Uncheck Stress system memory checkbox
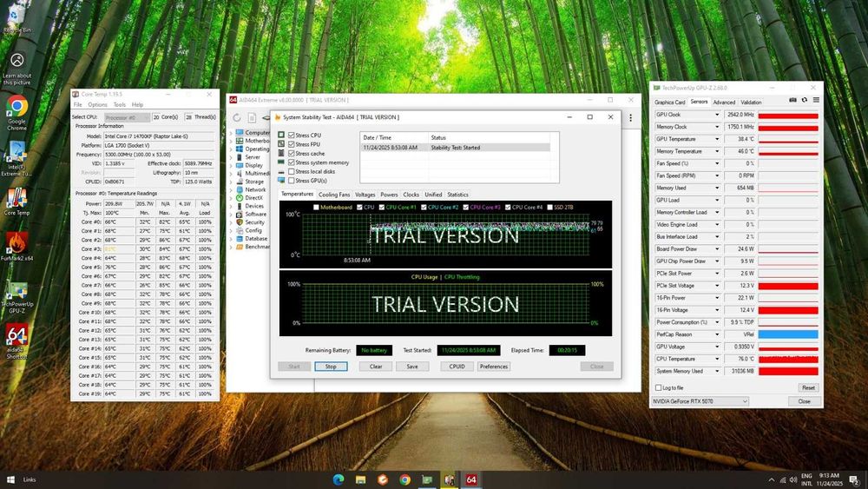The image size is (868, 489). tap(291, 162)
